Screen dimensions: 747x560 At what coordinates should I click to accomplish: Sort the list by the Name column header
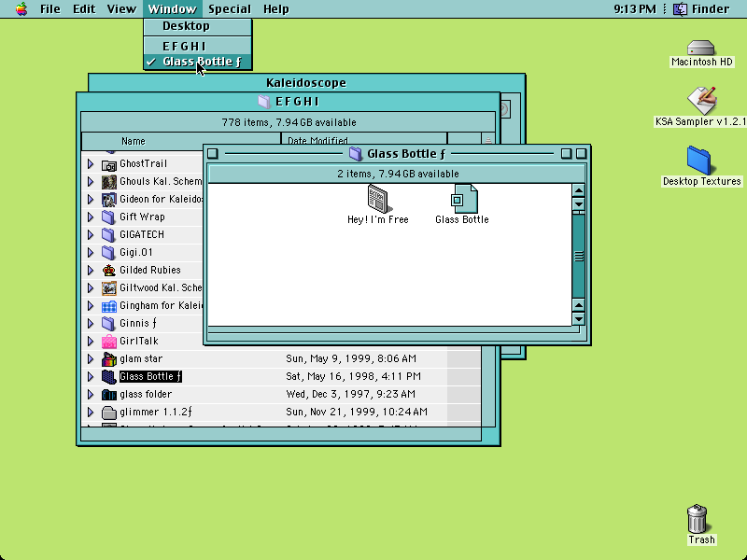point(181,141)
